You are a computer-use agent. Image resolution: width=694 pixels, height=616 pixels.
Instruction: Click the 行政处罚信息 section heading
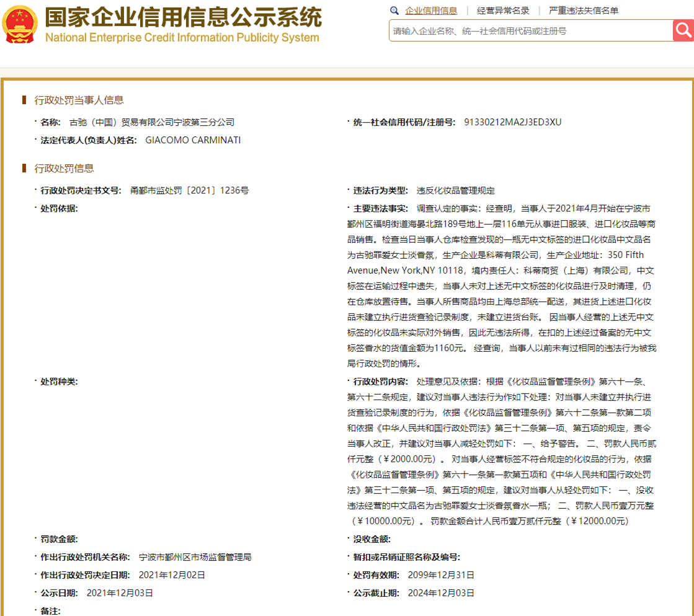[x=64, y=168]
